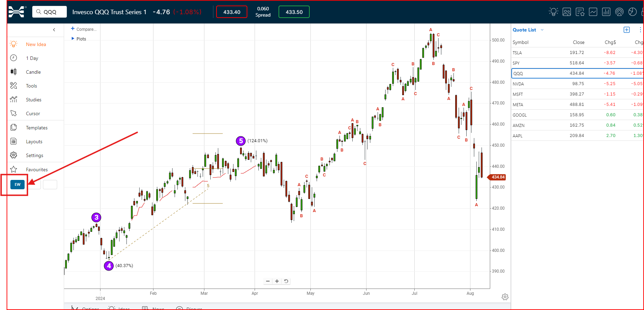Reset chart zoom with the undo arrow
The image size is (644, 310).
tap(286, 281)
